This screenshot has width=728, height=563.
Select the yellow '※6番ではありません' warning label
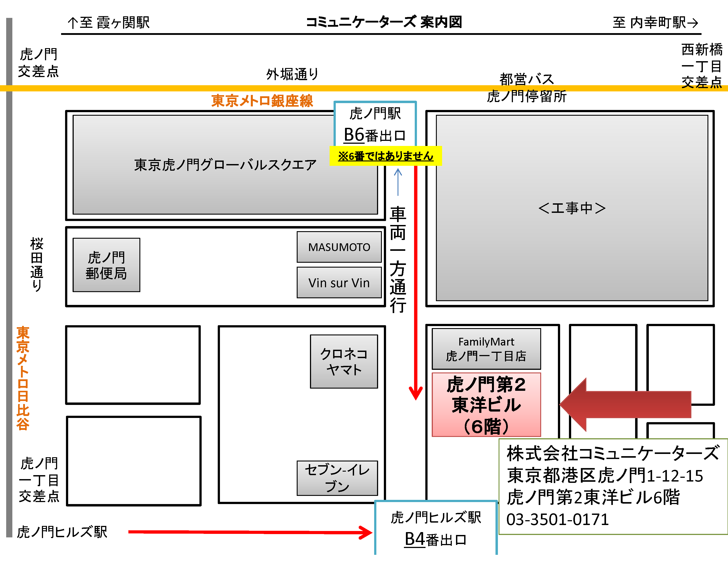(x=386, y=156)
